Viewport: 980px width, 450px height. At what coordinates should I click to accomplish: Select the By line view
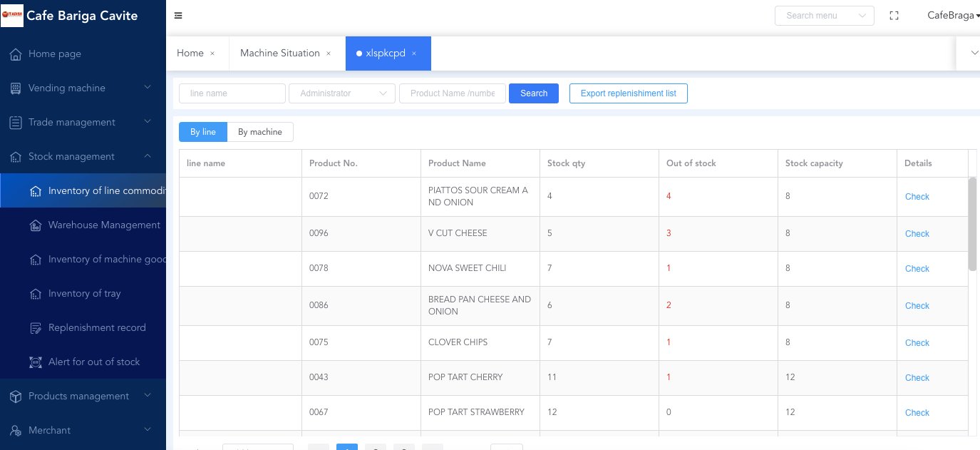tap(202, 132)
